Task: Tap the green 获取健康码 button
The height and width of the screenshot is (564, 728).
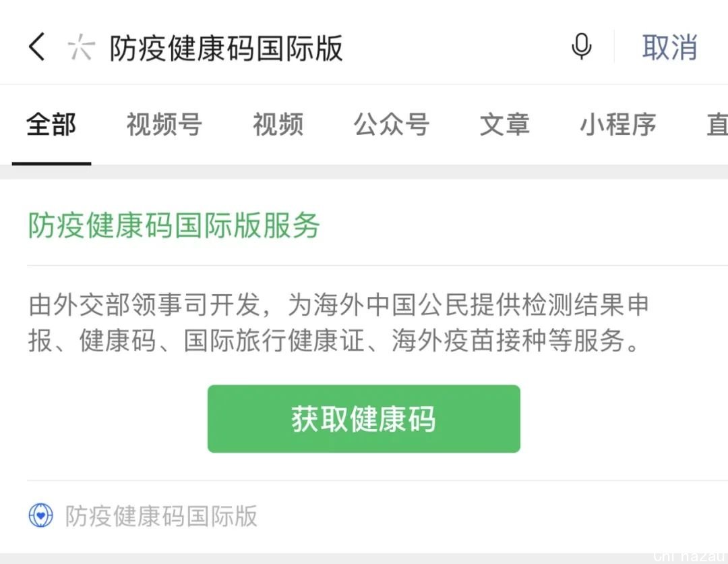Action: (x=363, y=418)
